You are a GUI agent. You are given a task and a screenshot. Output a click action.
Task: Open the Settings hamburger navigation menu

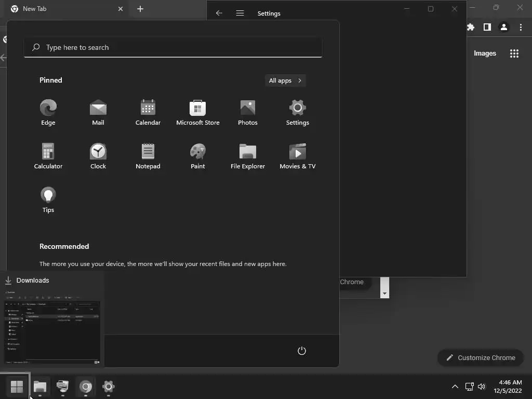[x=240, y=13]
